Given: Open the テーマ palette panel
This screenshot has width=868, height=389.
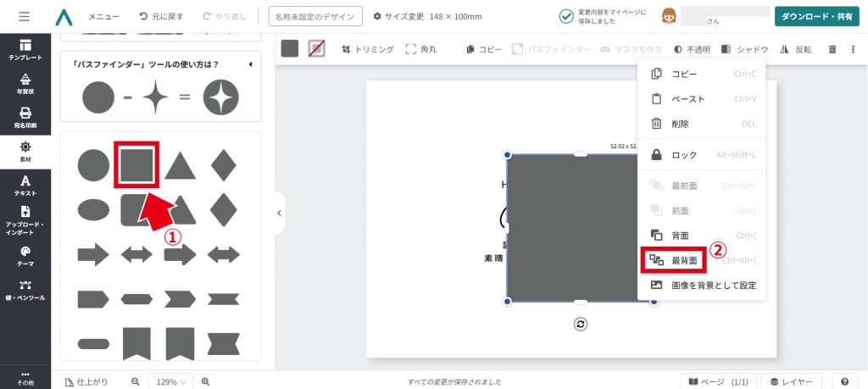Looking at the screenshot, I should coord(25,255).
